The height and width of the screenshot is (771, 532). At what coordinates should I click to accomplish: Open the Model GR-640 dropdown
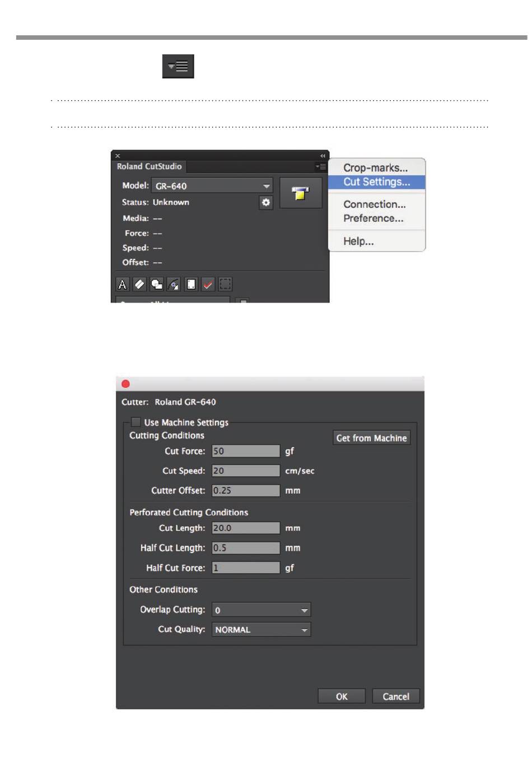pos(212,185)
